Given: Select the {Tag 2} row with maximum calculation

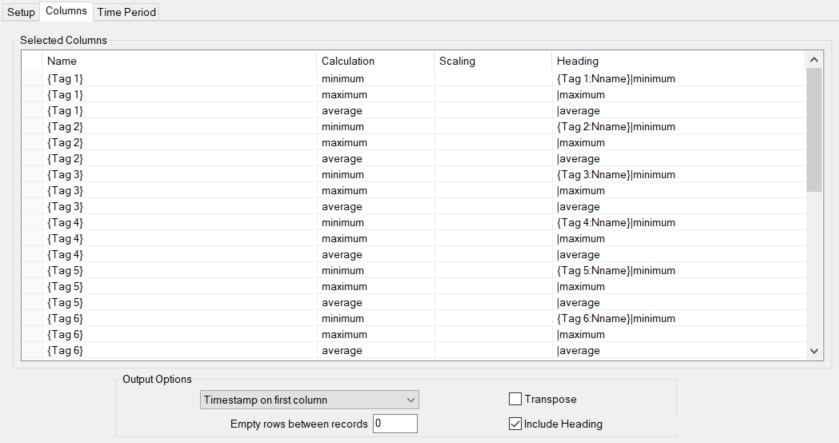Looking at the screenshot, I should [x=414, y=143].
